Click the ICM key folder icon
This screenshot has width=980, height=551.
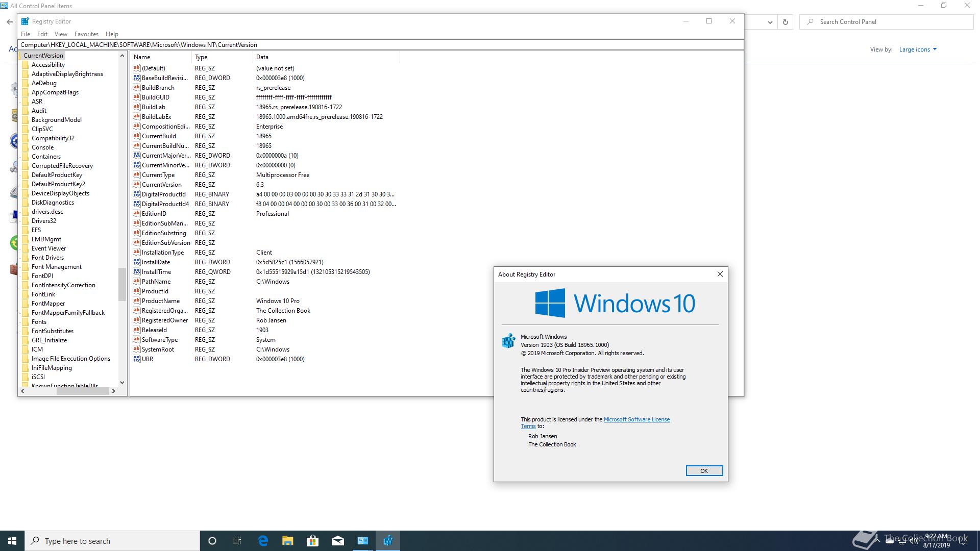(x=26, y=349)
